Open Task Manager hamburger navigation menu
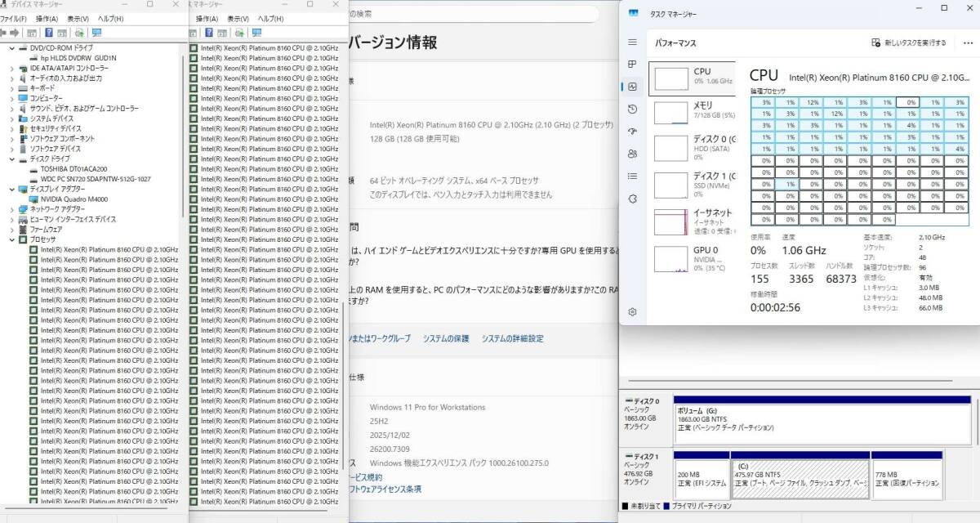Image resolution: width=980 pixels, height=523 pixels. pos(632,42)
